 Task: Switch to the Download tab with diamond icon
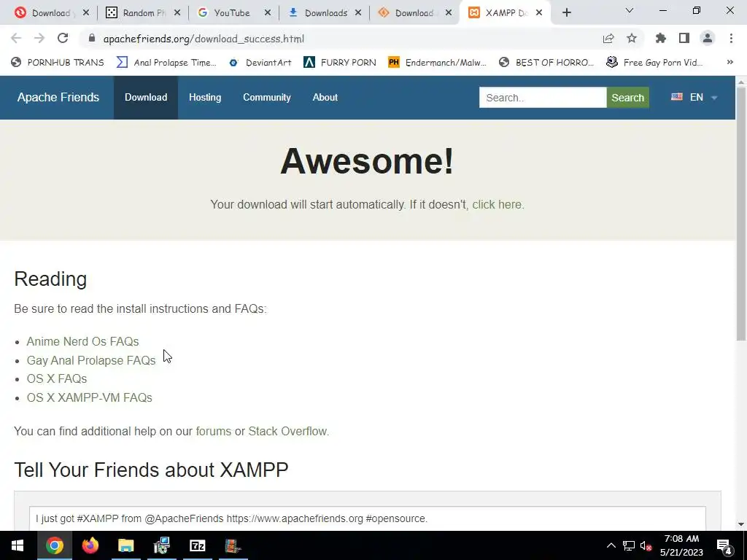tap(414, 13)
